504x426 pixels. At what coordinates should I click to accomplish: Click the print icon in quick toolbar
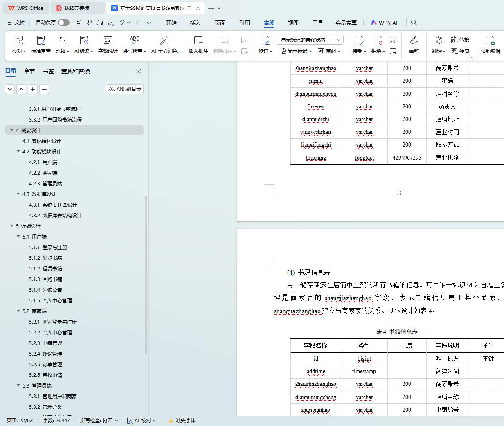pos(100,23)
